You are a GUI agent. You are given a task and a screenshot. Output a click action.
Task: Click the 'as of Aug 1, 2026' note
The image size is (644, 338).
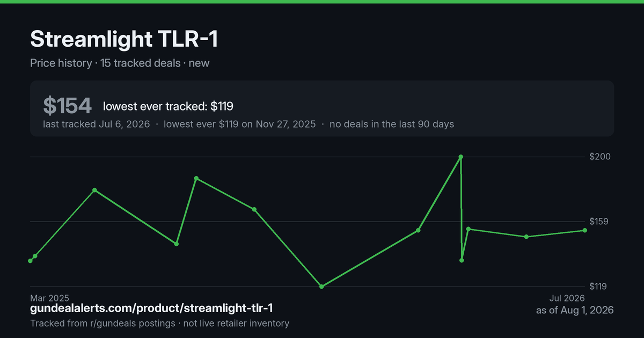575,310
